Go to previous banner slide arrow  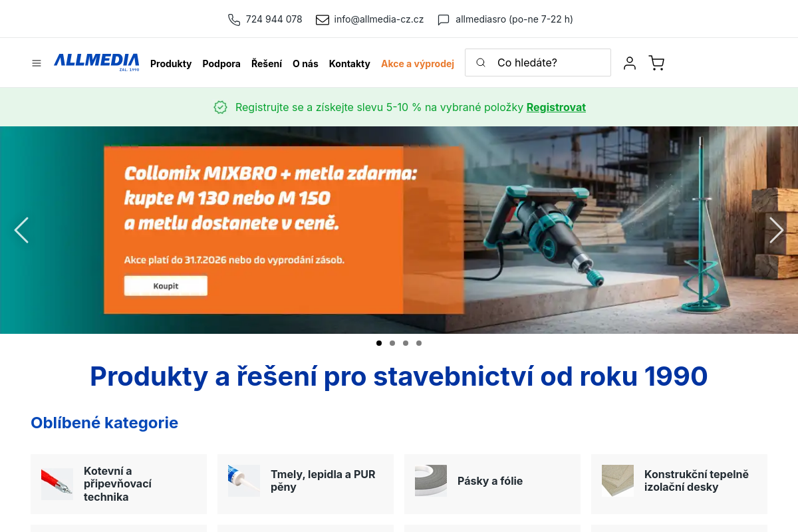click(21, 230)
